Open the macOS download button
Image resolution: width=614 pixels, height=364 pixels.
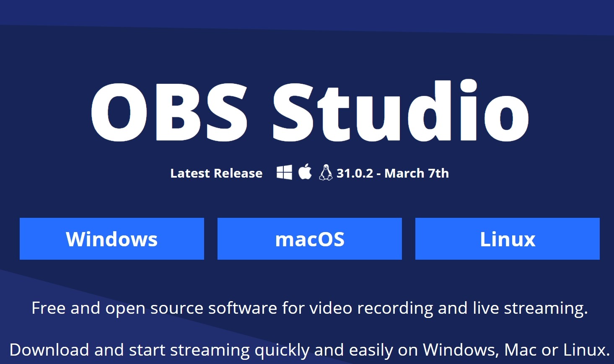pos(310,239)
